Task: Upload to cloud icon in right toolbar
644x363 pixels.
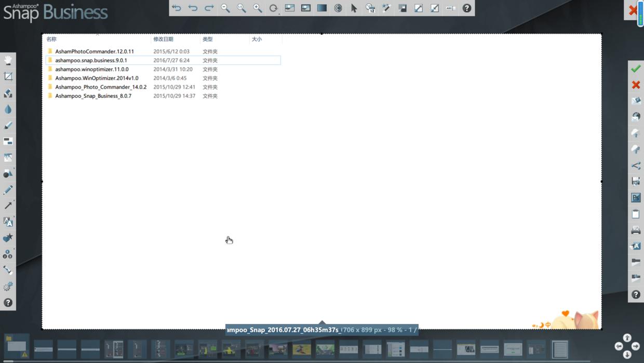Action: tap(636, 134)
